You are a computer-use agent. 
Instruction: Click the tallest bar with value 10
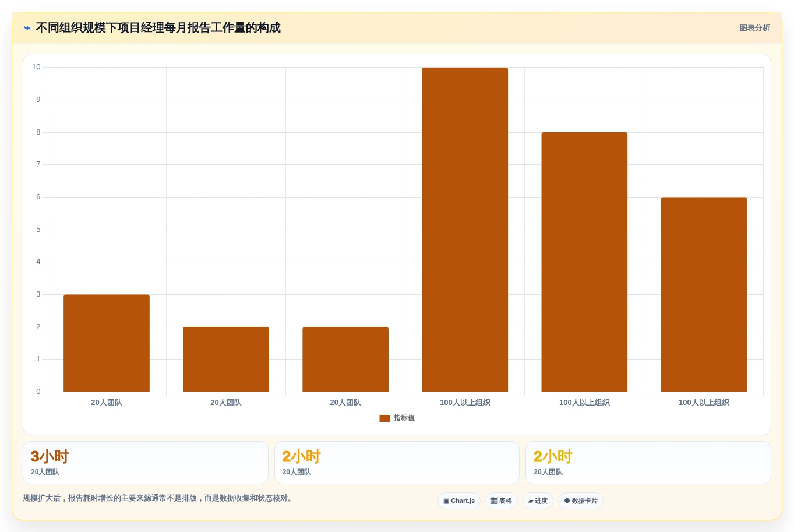465,230
